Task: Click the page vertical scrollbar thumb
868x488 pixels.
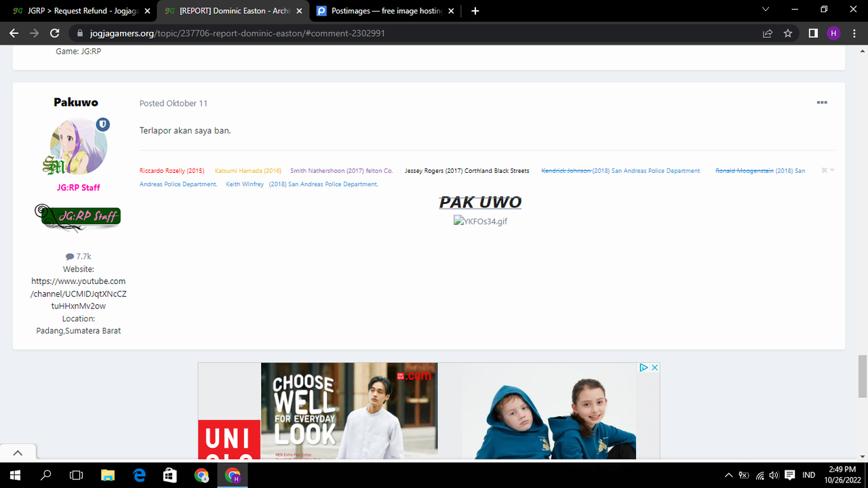Action: (x=863, y=376)
